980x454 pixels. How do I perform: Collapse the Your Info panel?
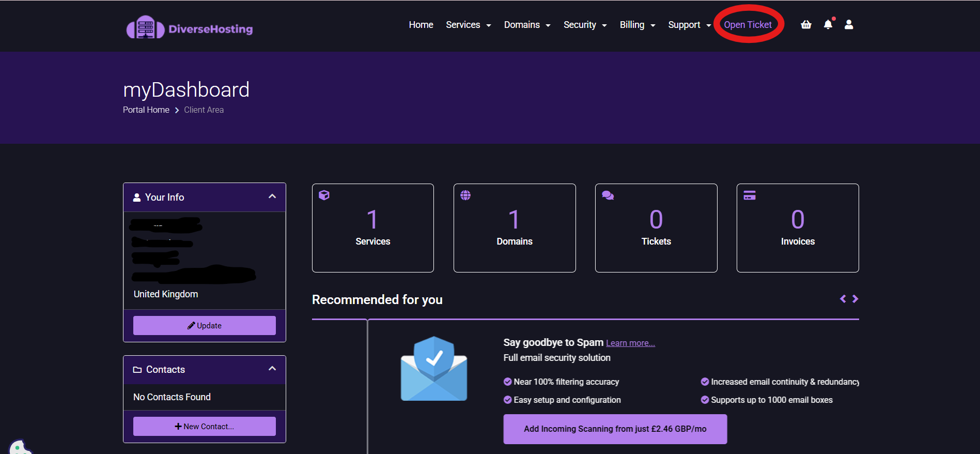point(272,196)
